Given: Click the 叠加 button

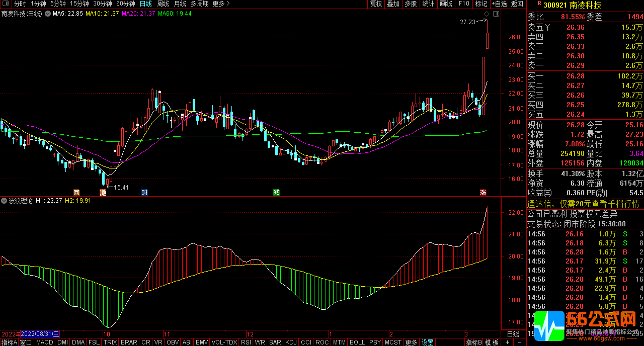Looking at the screenshot, I should 393,4.
